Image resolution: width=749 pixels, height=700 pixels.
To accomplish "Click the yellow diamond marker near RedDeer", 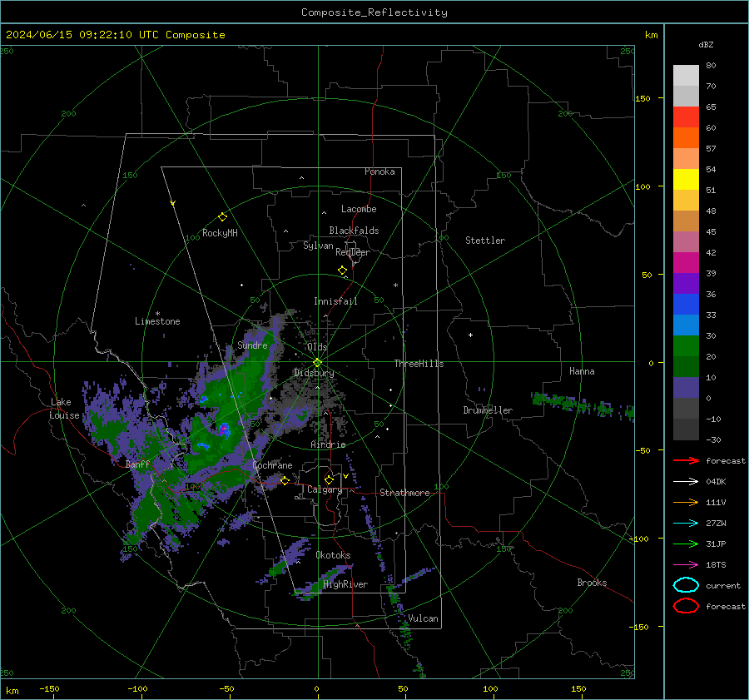I will point(343,271).
